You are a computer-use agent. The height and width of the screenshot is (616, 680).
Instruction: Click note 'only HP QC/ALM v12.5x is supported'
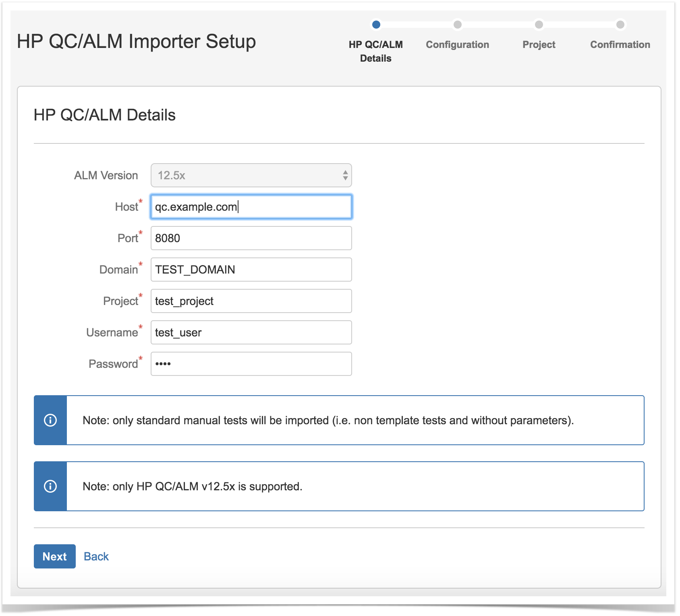(193, 486)
